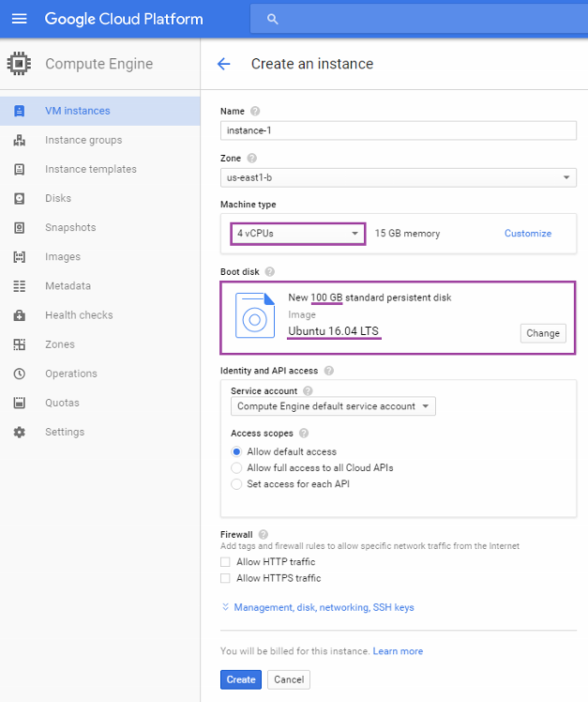The image size is (588, 702).
Task: Click the Zones sidebar icon
Action: 20,344
